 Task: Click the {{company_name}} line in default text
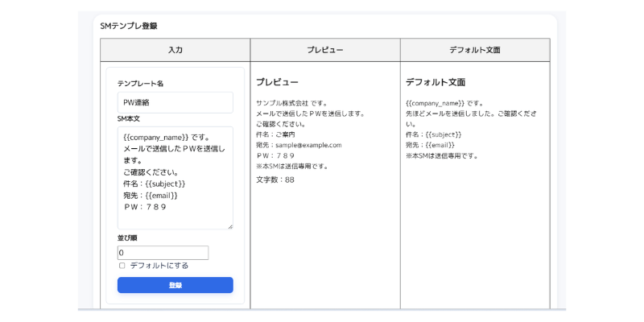point(444,103)
